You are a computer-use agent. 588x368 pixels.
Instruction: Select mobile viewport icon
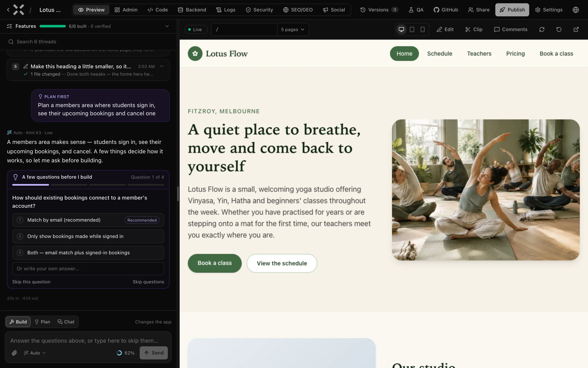click(x=423, y=29)
